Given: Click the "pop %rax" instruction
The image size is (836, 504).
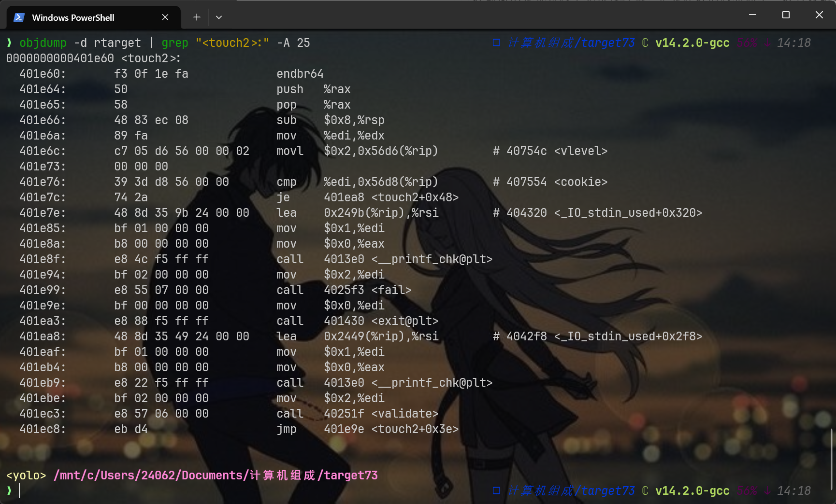Looking at the screenshot, I should (314, 105).
